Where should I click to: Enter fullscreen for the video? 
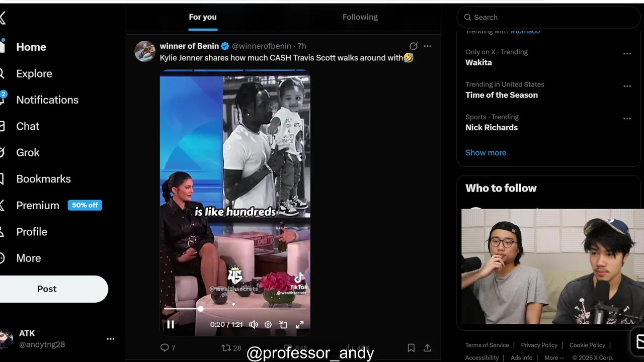click(299, 325)
